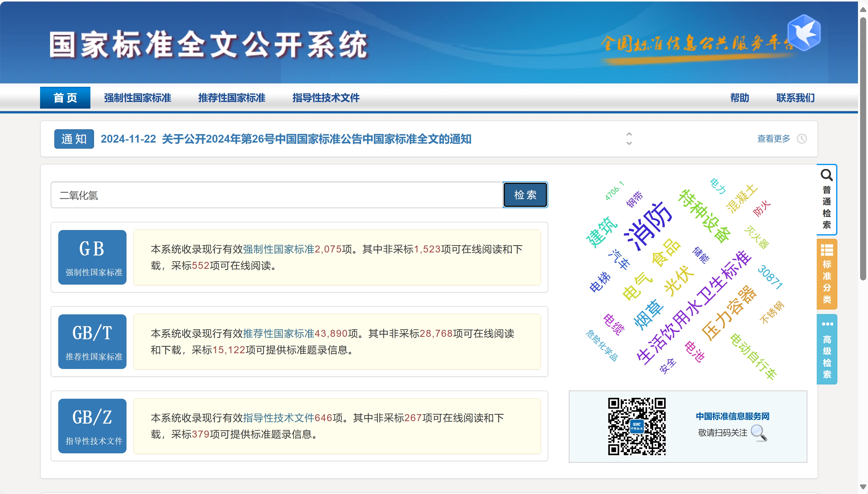Click the blue bird logo in header

[804, 32]
